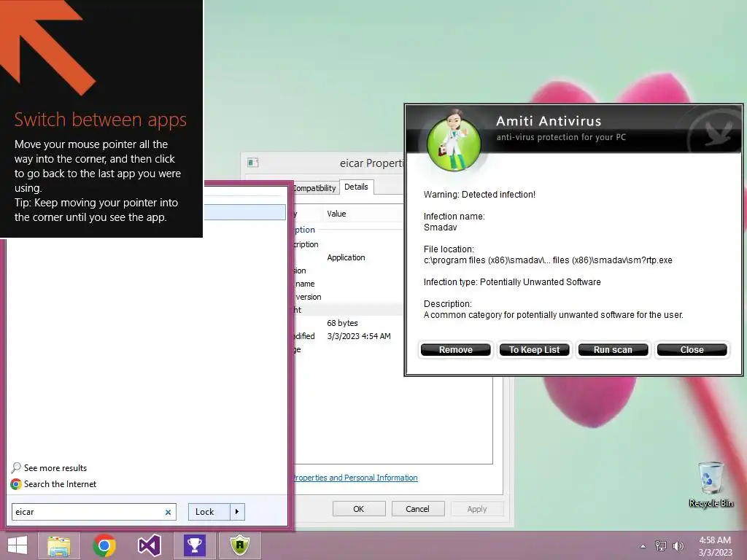This screenshot has height=560, width=747.
Task: Open Remove Properties and Personal Information link
Action: click(x=355, y=478)
